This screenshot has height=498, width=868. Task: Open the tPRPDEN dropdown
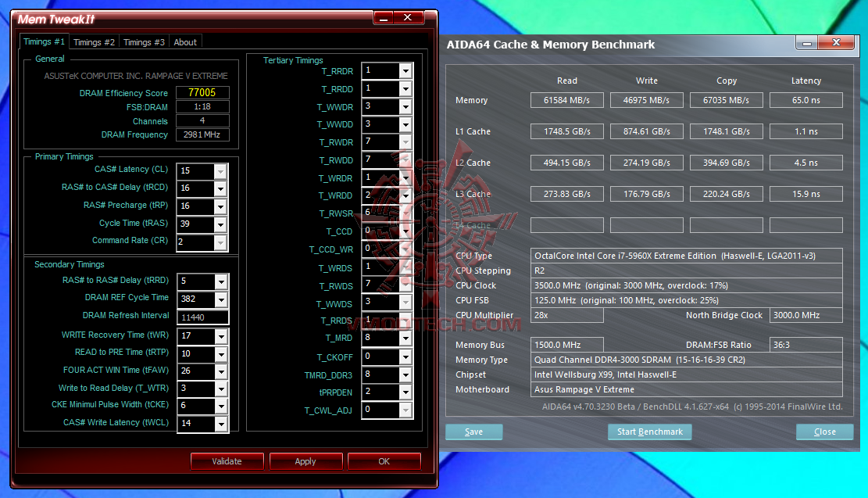pos(405,392)
